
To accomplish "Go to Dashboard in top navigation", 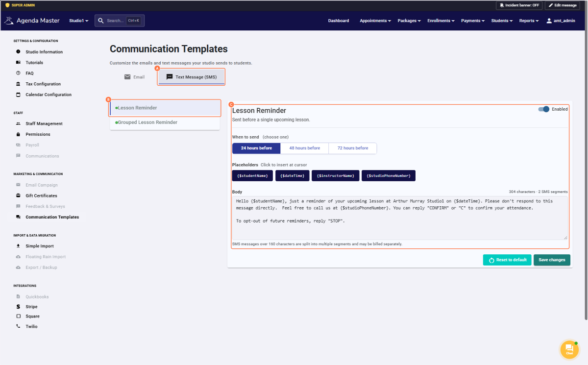I will pyautogui.click(x=339, y=21).
